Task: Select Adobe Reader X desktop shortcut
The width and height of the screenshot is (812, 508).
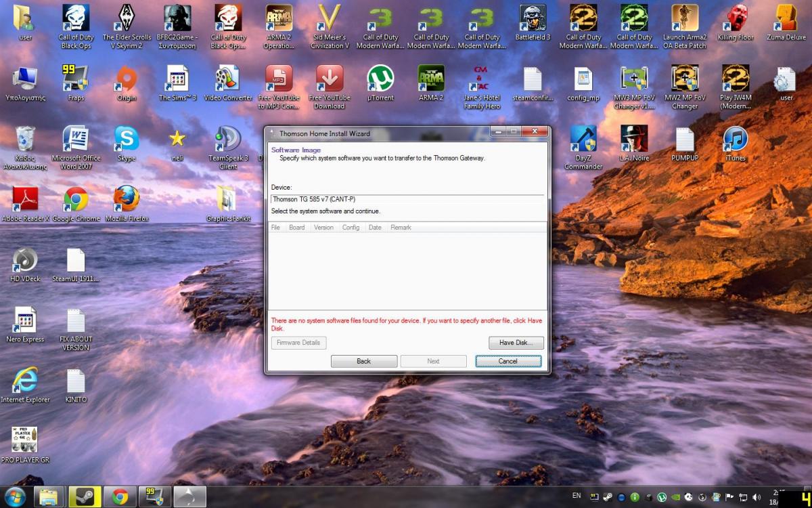Action: click(x=25, y=204)
